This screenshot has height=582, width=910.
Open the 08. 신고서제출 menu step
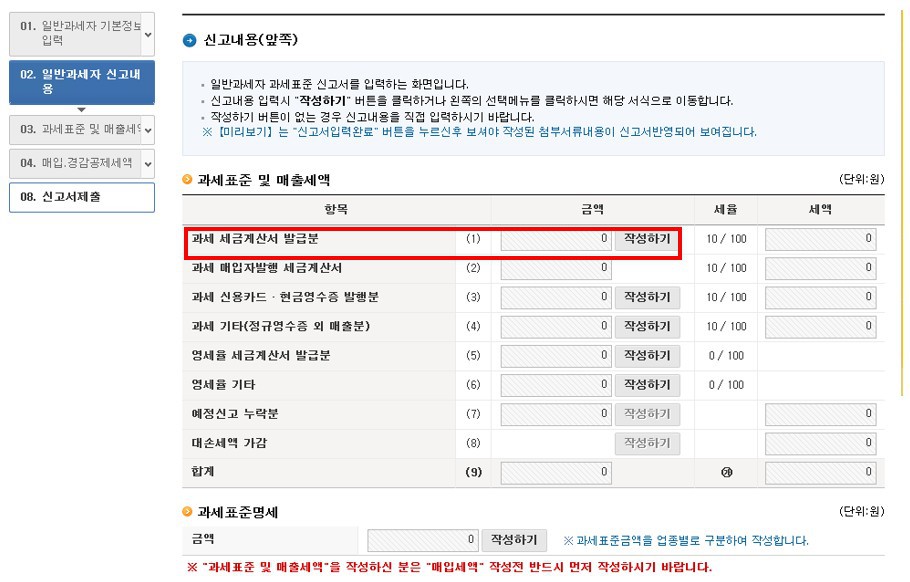(x=82, y=197)
